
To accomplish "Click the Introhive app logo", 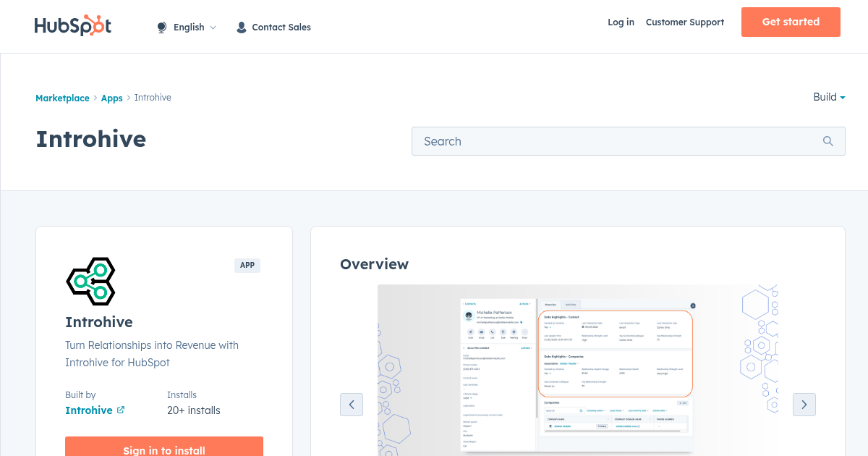I will [x=90, y=280].
